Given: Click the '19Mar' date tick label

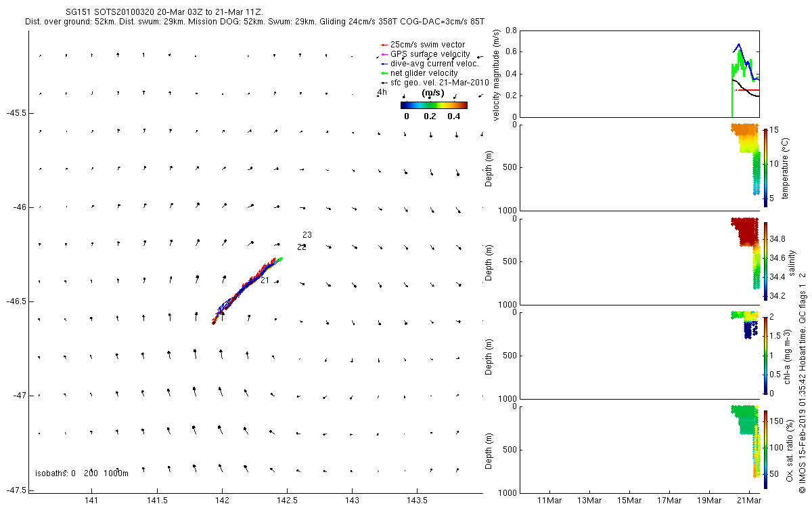Looking at the screenshot, I should click(x=709, y=501).
